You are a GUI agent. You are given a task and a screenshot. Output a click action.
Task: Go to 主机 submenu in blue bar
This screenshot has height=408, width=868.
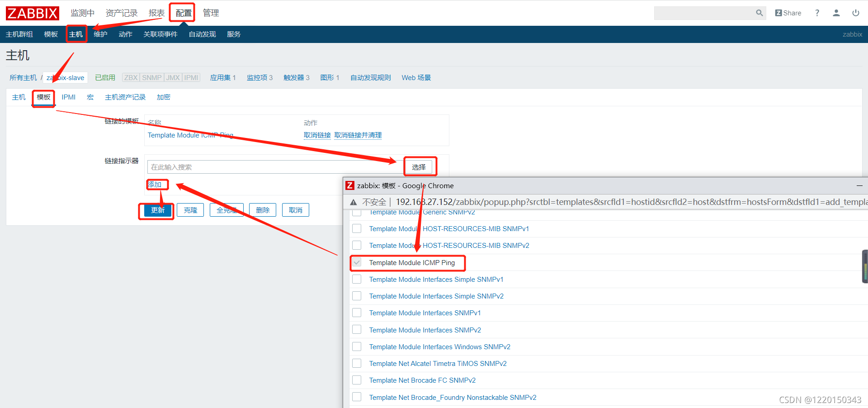click(76, 34)
